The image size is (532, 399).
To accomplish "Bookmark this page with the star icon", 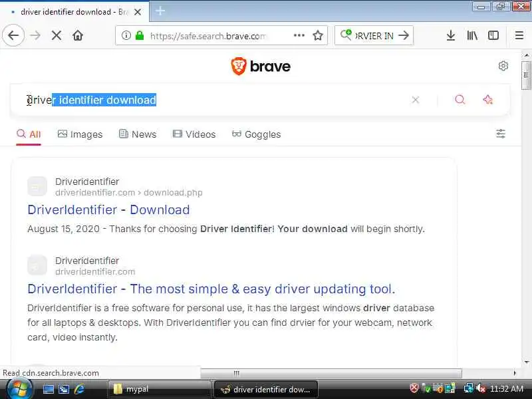I will tap(318, 35).
